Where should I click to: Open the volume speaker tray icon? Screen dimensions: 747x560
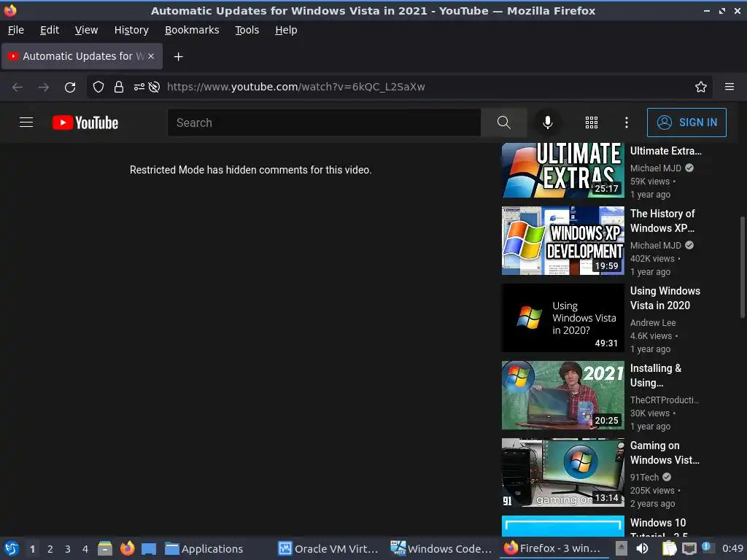642,548
